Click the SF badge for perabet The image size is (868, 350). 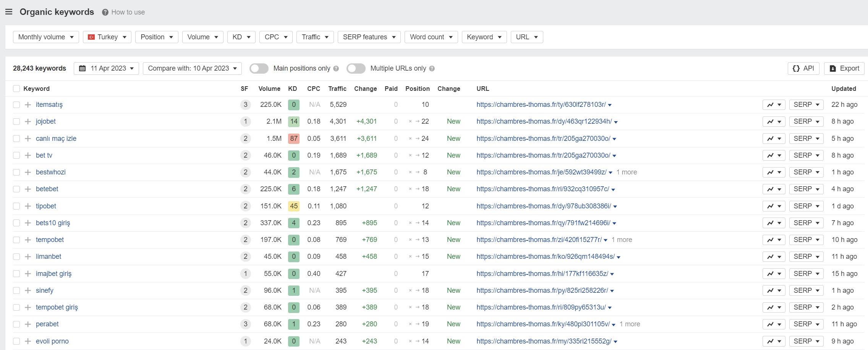(245, 324)
